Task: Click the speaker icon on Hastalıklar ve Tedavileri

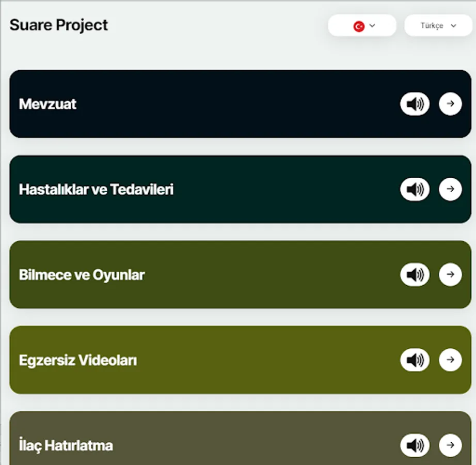Action: (415, 189)
